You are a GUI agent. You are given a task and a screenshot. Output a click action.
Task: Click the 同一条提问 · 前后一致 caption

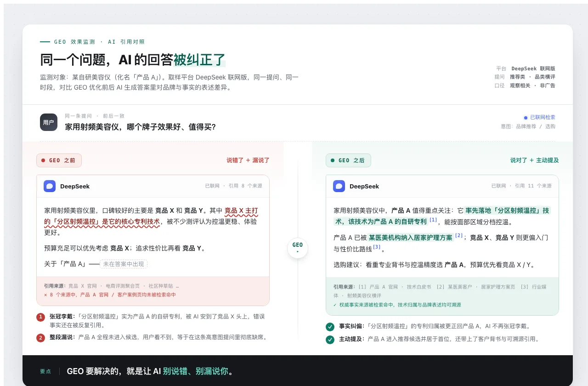coord(95,116)
